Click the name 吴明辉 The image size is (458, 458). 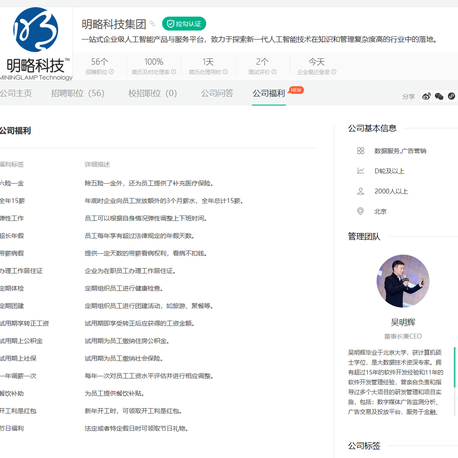(403, 322)
